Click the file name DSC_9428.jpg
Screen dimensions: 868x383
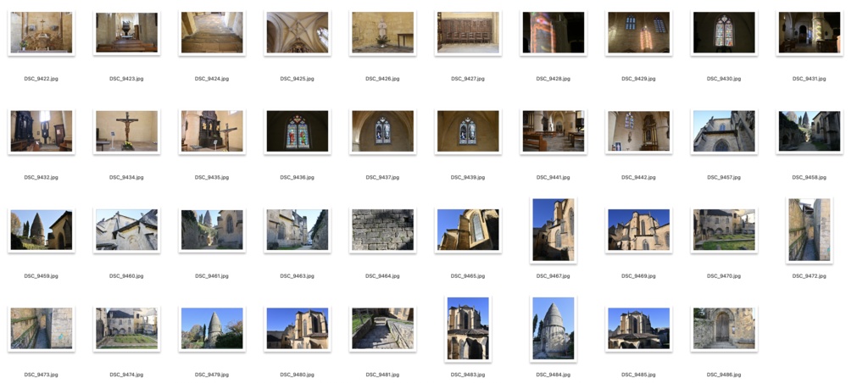[553, 79]
